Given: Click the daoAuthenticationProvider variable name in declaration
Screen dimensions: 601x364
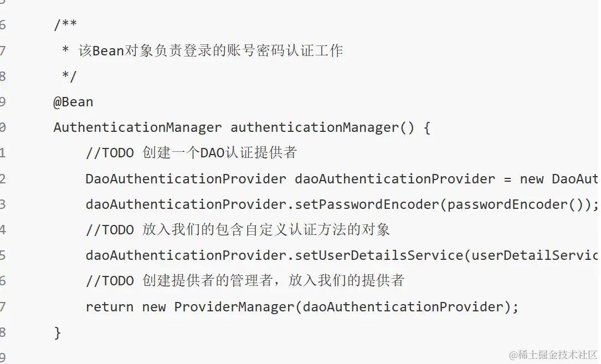Looking at the screenshot, I should coord(395,179).
